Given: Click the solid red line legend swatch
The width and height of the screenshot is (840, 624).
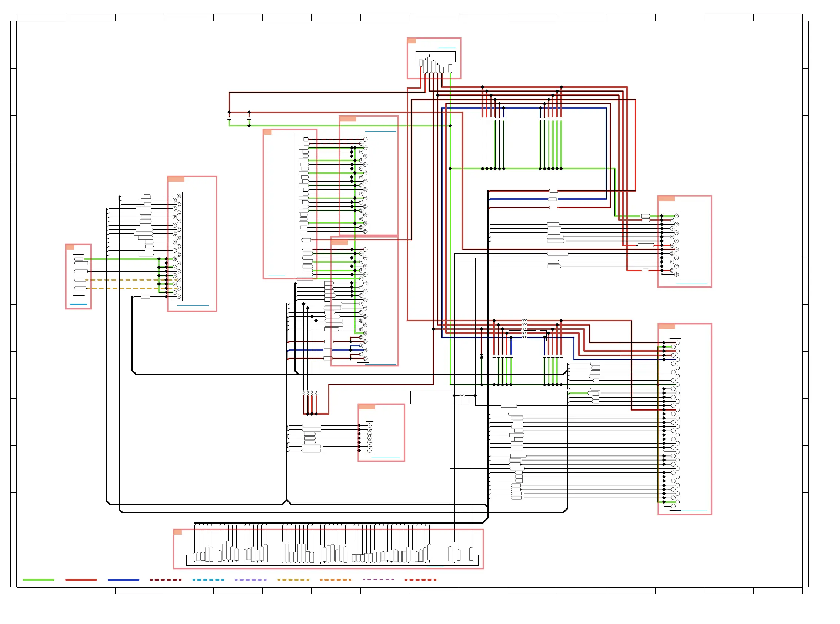Looking at the screenshot, I should (x=81, y=580).
